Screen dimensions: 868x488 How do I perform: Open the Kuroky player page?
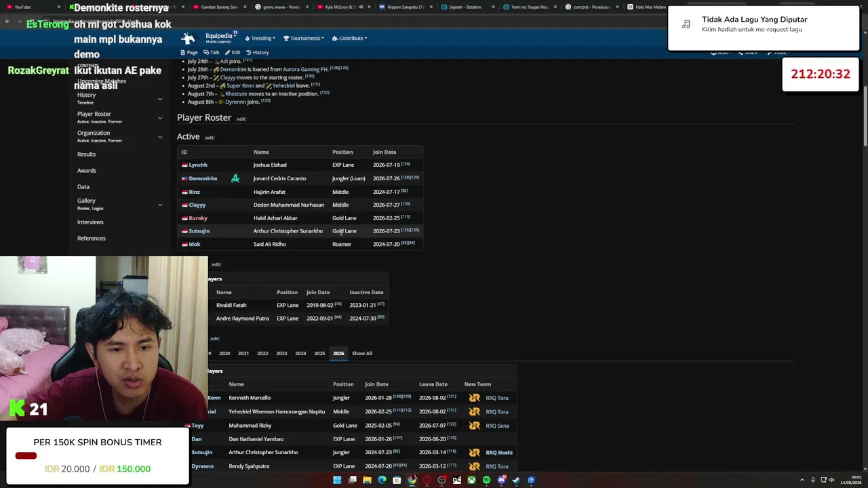(198, 218)
